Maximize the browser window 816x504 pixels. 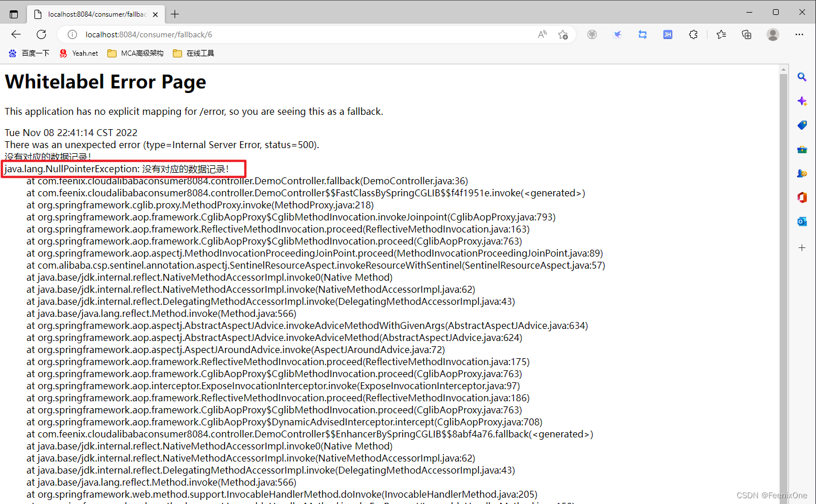776,12
